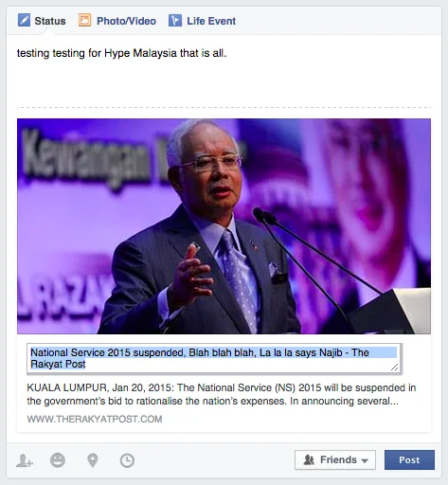The height and width of the screenshot is (485, 448).
Task: Click into the status message text area
Action: click(x=224, y=73)
